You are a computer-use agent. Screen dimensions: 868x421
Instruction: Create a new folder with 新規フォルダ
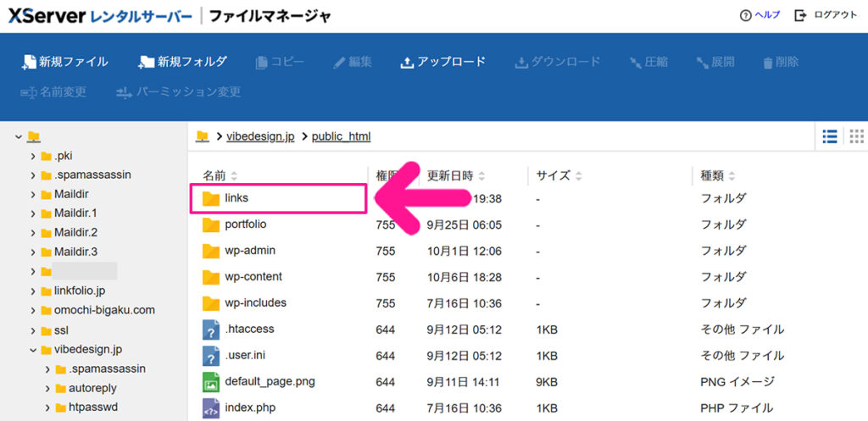[182, 62]
